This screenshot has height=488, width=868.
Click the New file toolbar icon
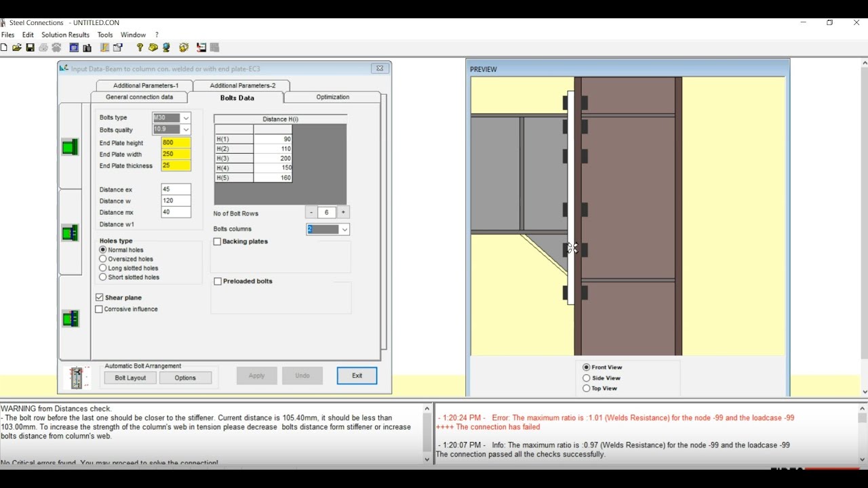coord(4,47)
